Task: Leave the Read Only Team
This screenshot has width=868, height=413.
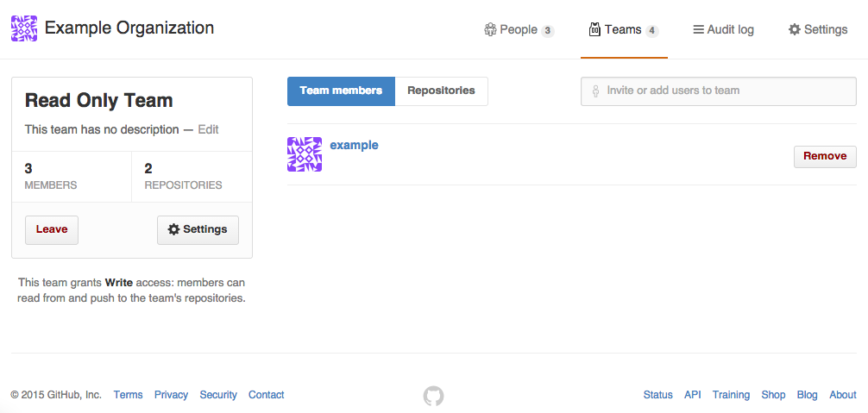Action: 52,229
